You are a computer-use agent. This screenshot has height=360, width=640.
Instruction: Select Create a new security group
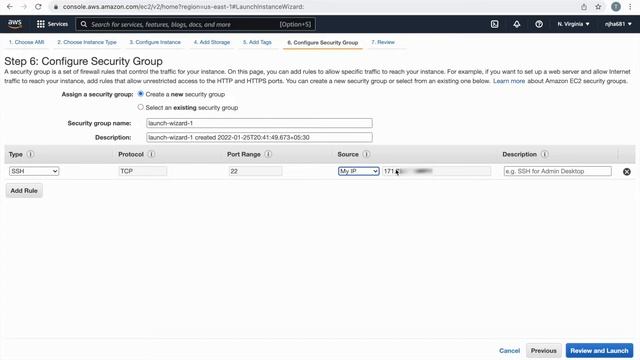tap(140, 94)
